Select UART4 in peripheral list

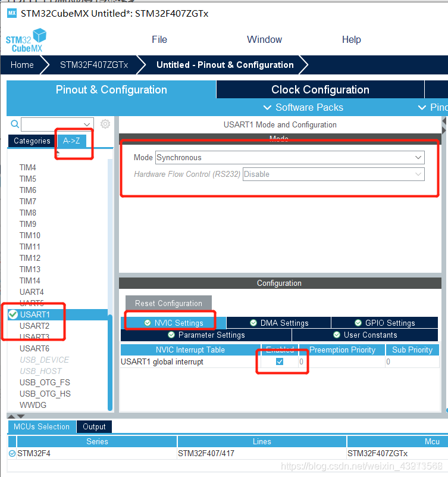[x=32, y=292]
